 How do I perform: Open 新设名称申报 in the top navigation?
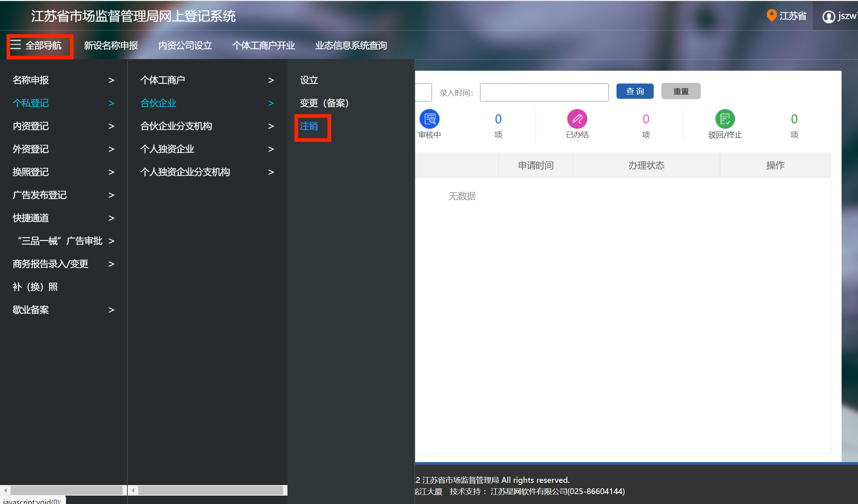coord(111,45)
